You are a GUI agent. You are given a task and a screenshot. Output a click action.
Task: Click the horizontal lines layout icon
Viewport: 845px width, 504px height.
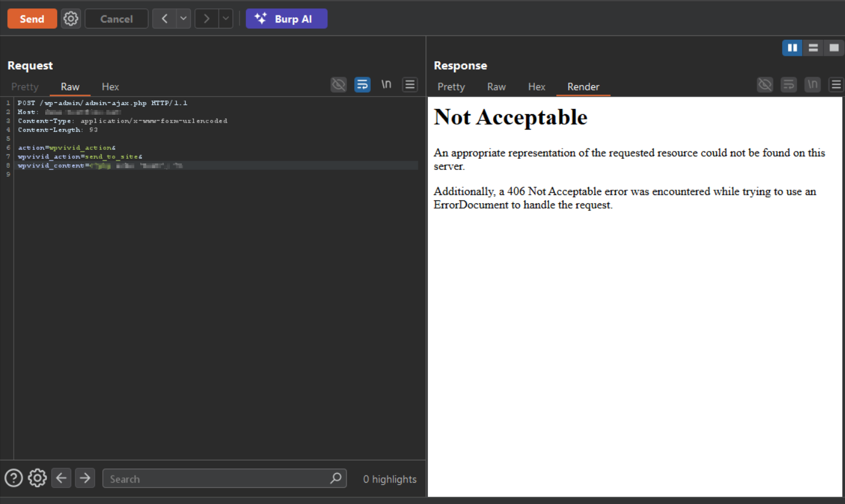tap(813, 48)
